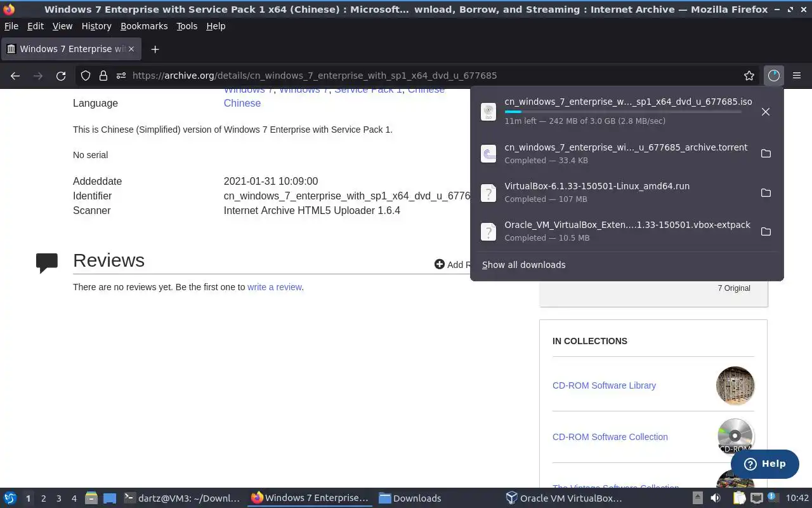Open Oracle VM VirtualBox extpack download entry
This screenshot has height=508, width=812.
(x=614, y=231)
